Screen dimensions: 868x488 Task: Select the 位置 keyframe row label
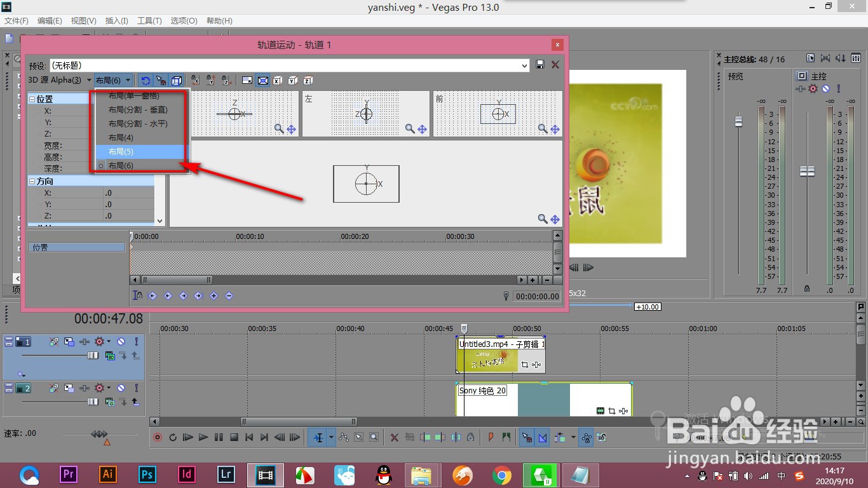coord(77,247)
